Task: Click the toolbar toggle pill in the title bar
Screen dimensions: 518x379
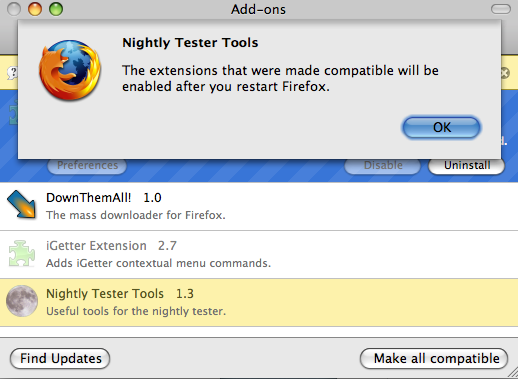Action: tap(501, 9)
